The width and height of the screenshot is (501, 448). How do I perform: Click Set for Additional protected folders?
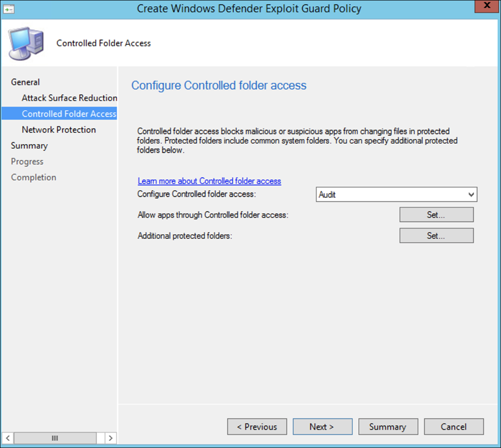click(x=436, y=235)
